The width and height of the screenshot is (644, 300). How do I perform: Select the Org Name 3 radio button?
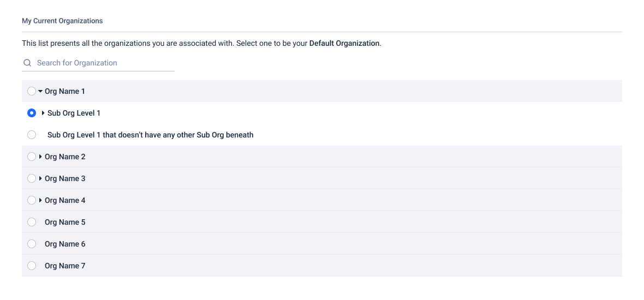point(32,178)
